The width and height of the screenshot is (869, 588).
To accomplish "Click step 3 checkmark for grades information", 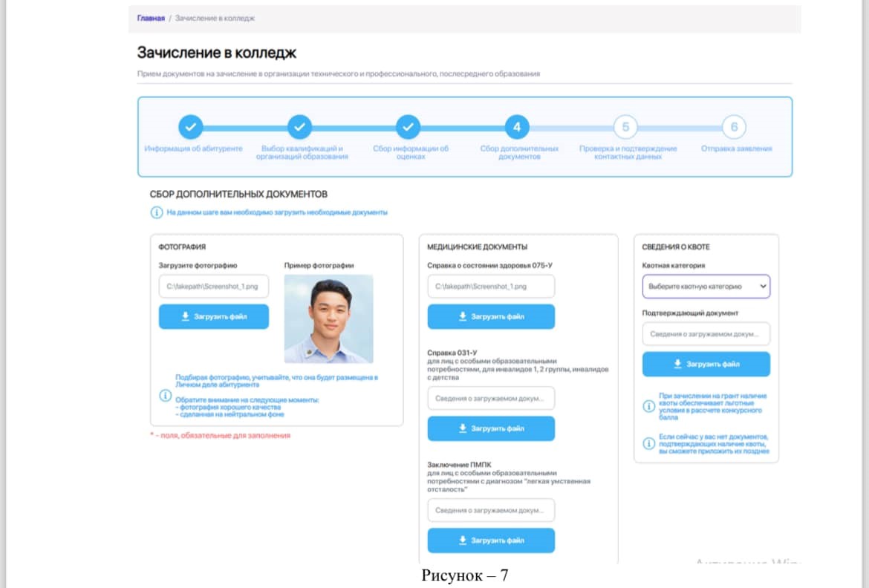I will [409, 127].
